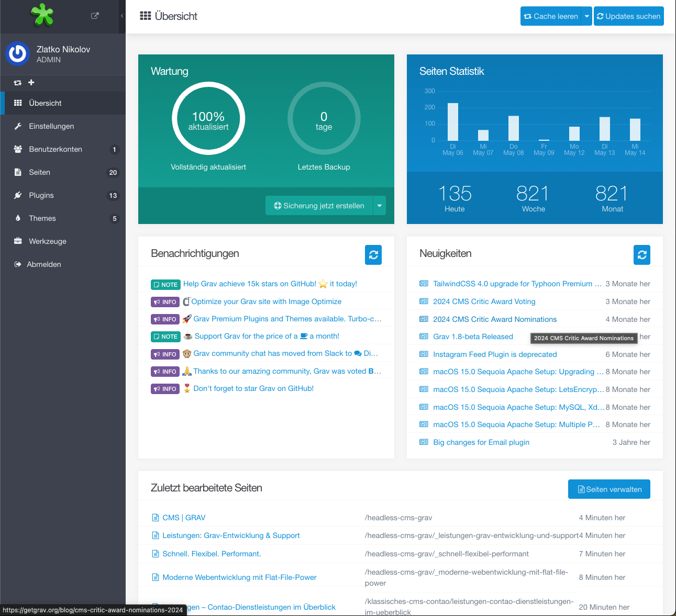Click the sidebar retweet arrows icon
Viewport: 676px width, 616px height.
18,83
